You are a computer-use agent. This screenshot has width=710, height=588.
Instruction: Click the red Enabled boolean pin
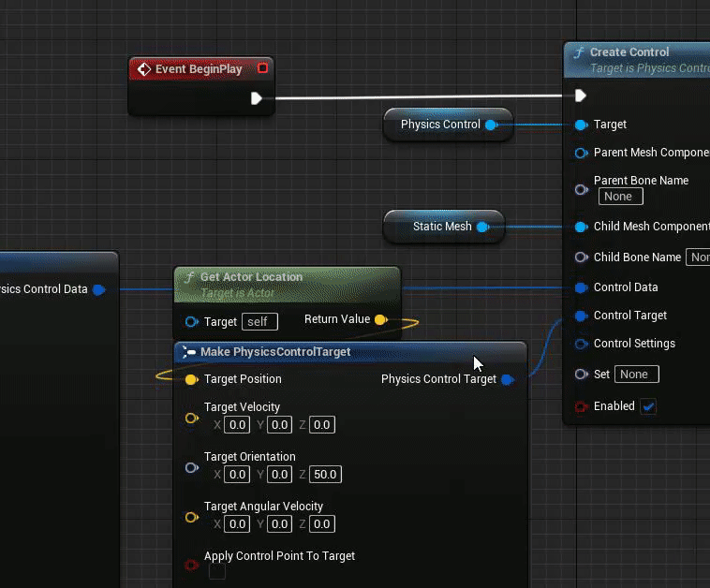click(581, 406)
